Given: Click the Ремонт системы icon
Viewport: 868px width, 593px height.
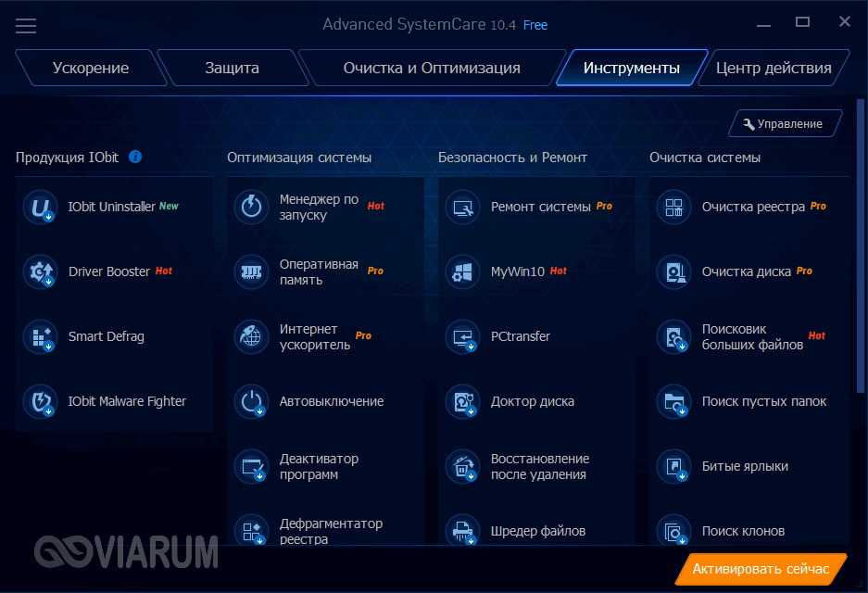Looking at the screenshot, I should coord(463,207).
